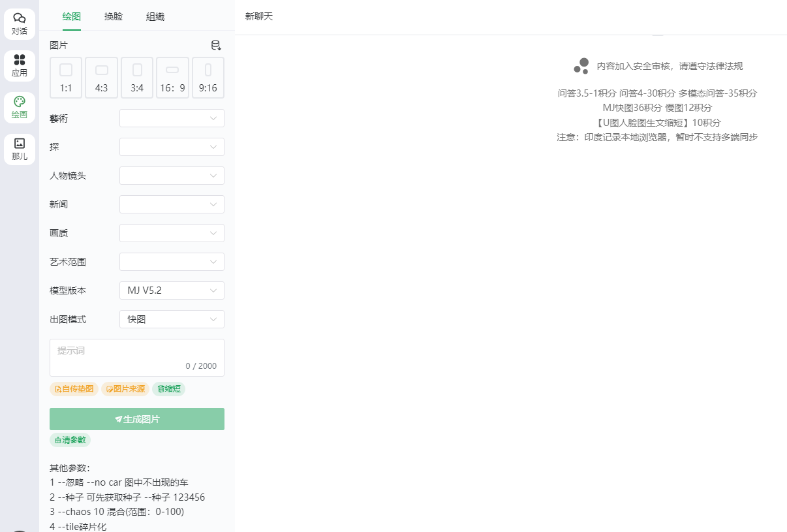Select the 16:9 aspect ratio option
Screen dimensions: 787x532
[172, 78]
